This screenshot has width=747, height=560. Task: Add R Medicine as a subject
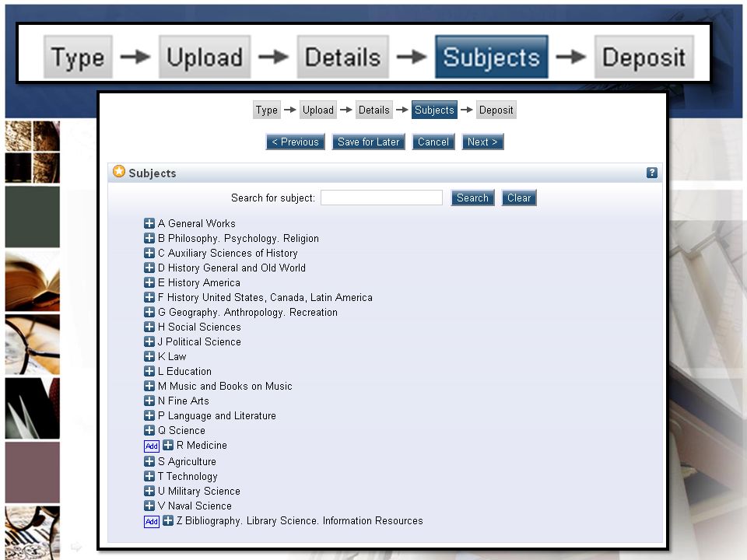[152, 446]
